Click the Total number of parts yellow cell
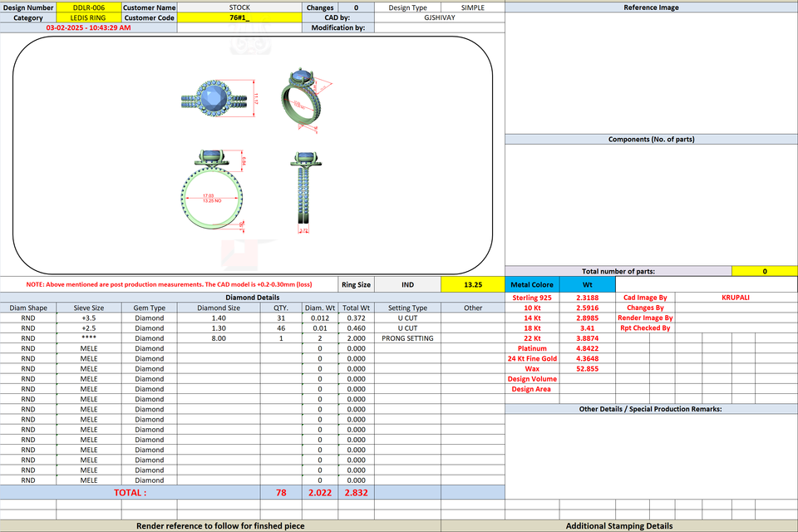 click(x=765, y=271)
